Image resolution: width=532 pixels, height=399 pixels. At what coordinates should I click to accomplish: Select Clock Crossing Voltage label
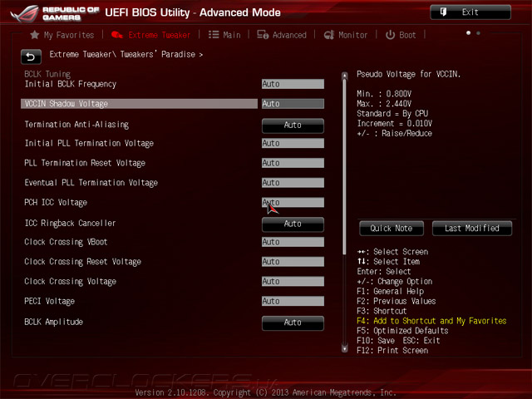tap(70, 281)
